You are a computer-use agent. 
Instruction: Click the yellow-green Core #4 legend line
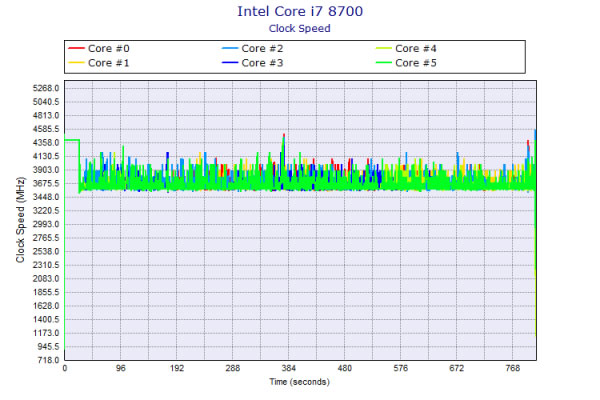384,48
